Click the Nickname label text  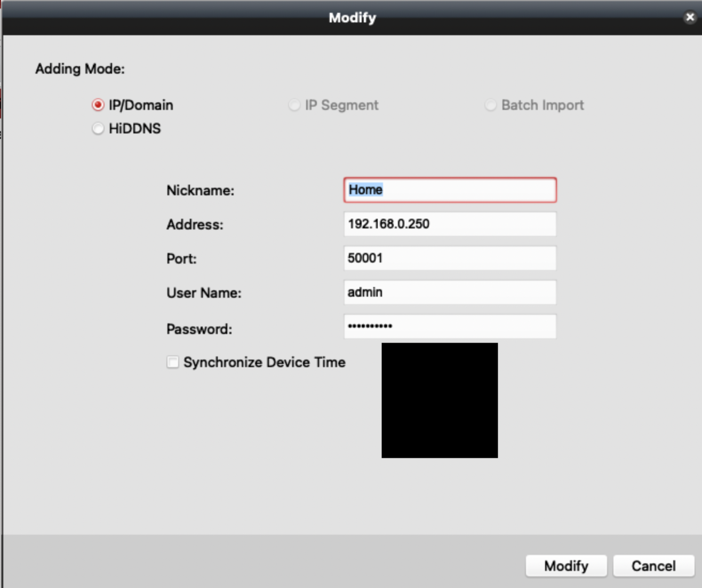click(x=200, y=190)
